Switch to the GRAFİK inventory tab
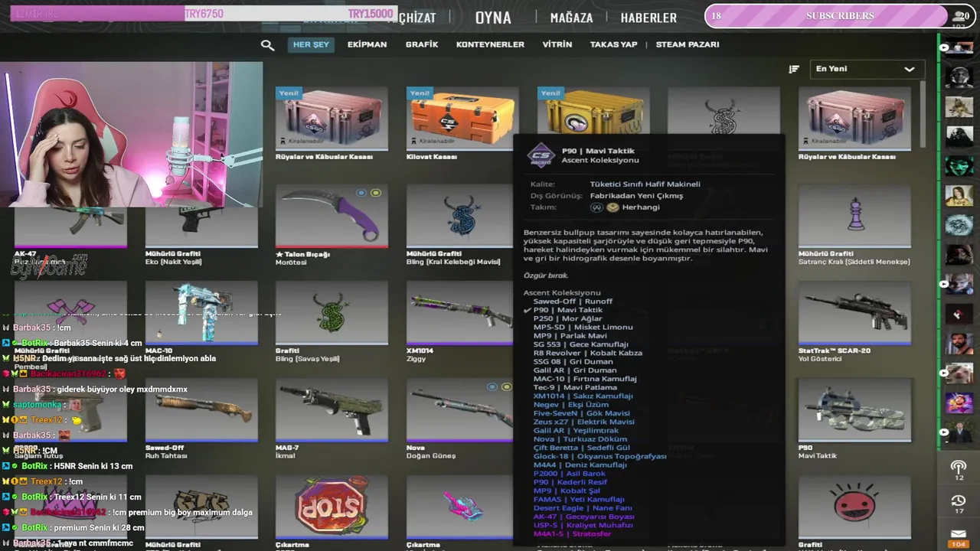The image size is (980, 551). (422, 44)
